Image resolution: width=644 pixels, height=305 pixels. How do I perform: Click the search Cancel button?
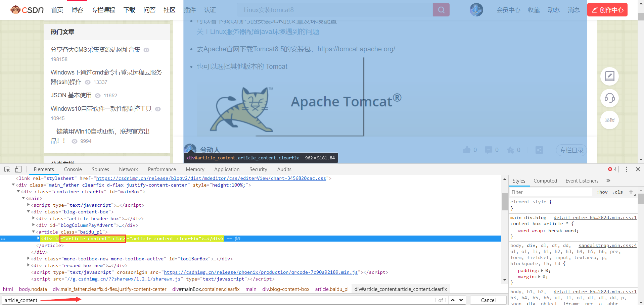click(488, 300)
